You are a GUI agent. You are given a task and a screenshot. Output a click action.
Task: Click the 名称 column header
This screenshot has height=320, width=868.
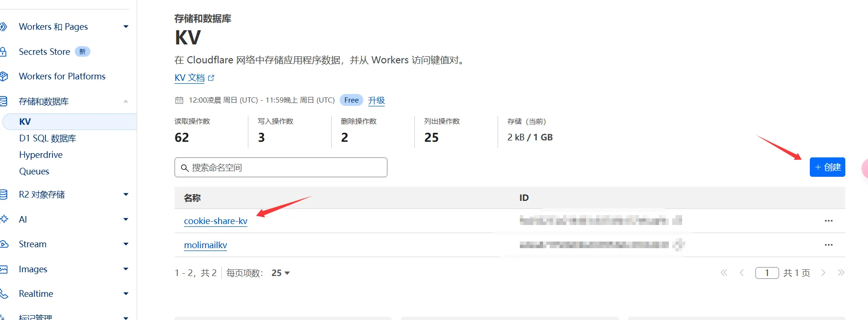(192, 198)
